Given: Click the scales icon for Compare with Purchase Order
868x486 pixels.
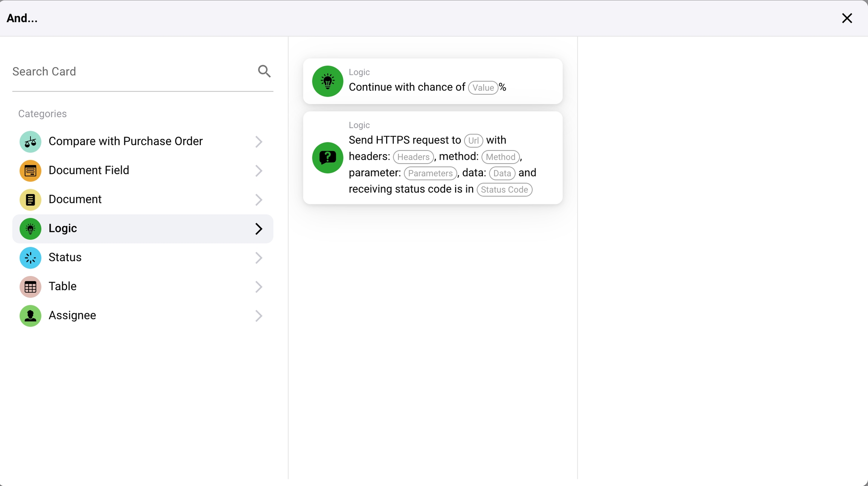Looking at the screenshot, I should [x=30, y=142].
